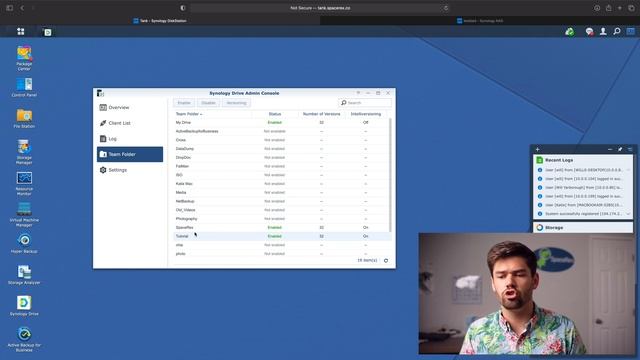Go back with the browser back arrow
Viewport: 640px width, 360px height.
pos(22,8)
